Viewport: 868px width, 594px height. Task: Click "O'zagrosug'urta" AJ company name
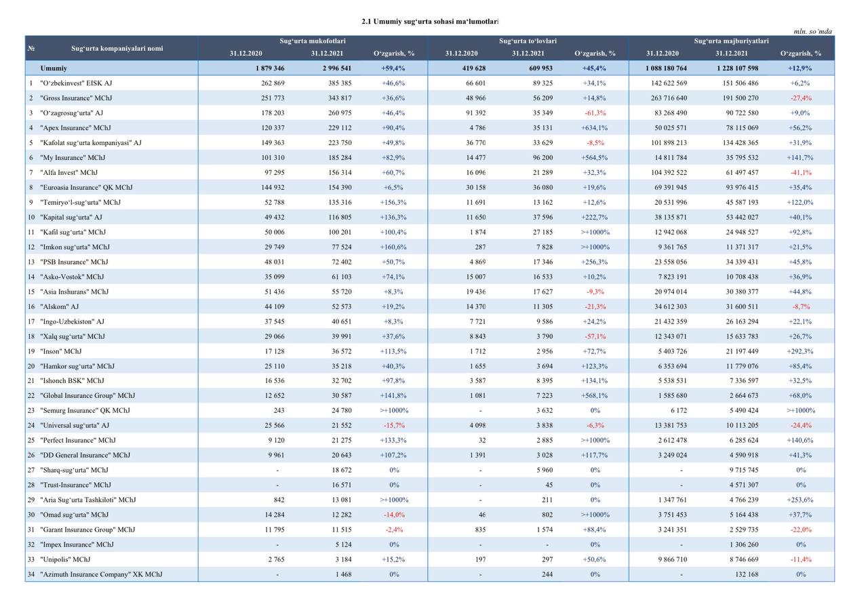click(x=71, y=113)
